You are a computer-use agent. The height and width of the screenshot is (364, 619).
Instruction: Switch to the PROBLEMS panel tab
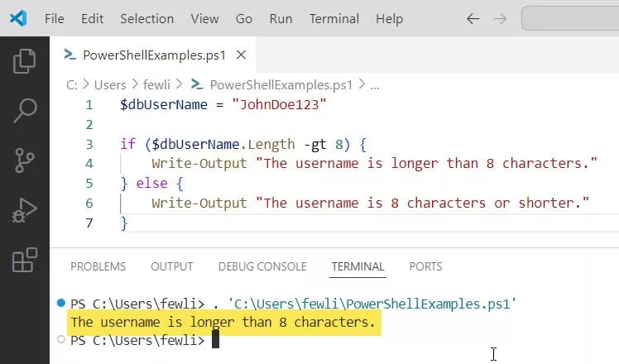coord(98,266)
